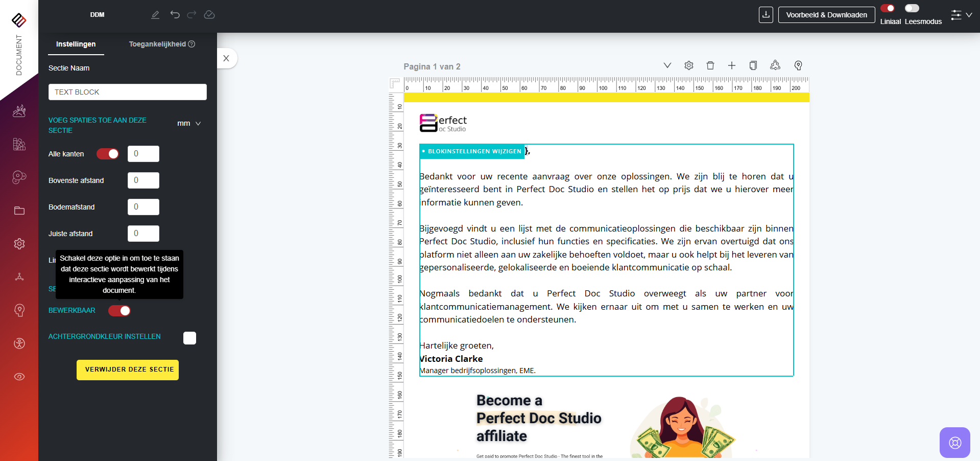Disable the Bewerkbaar toggle
This screenshot has height=461, width=980.
click(x=119, y=311)
